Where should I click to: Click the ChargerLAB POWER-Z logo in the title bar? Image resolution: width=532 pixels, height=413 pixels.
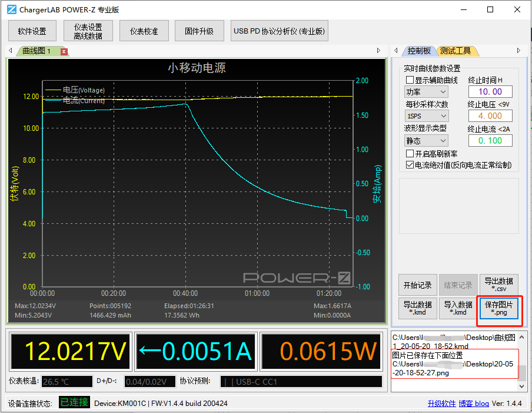click(x=11, y=9)
